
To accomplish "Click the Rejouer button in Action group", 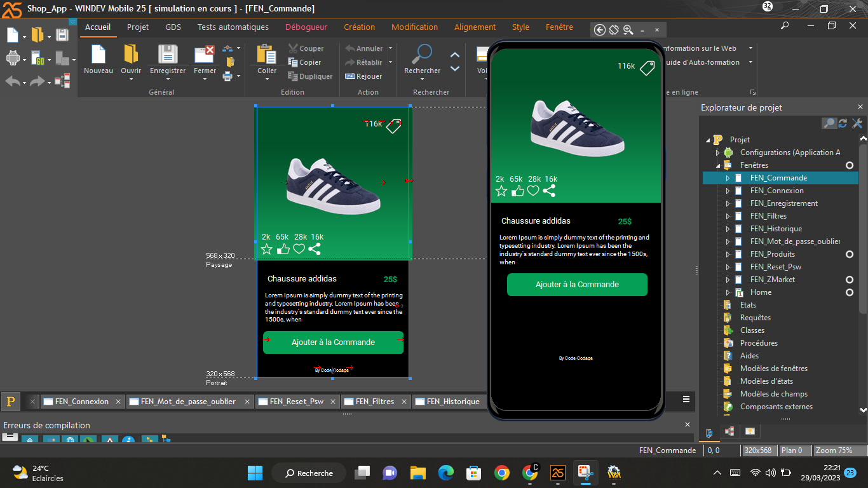I will coord(363,76).
